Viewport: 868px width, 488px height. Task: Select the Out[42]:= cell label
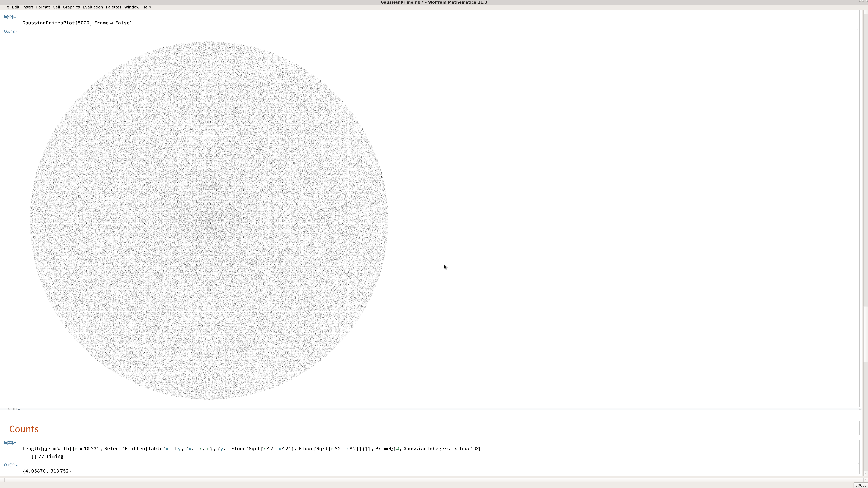11,31
